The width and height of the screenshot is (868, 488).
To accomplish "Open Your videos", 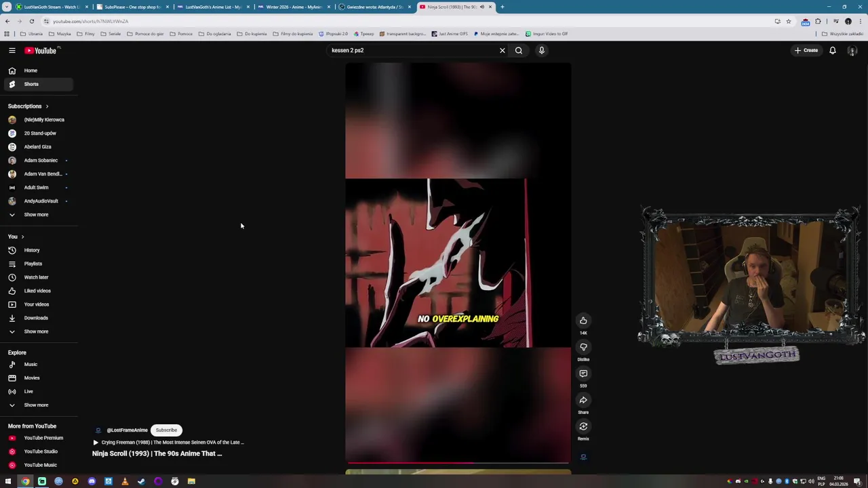I will pos(37,304).
